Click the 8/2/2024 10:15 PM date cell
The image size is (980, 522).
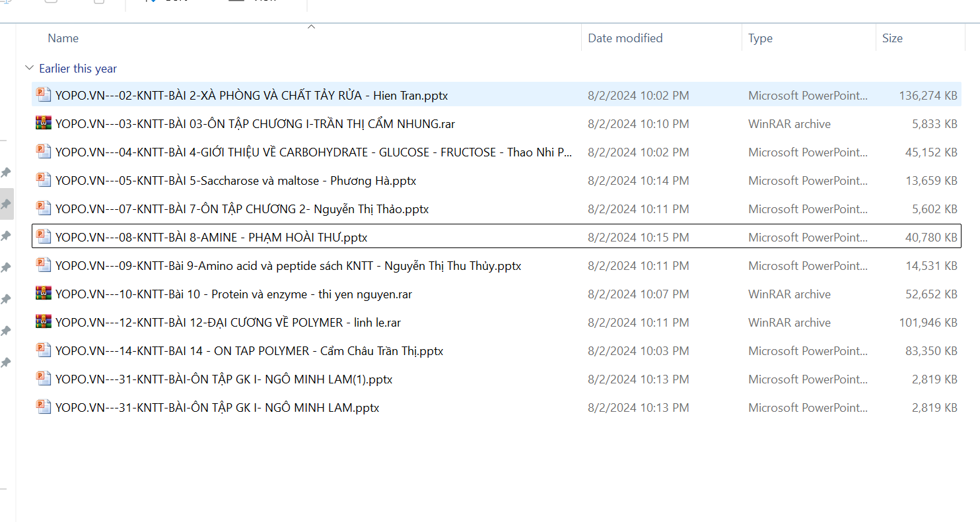pos(638,238)
